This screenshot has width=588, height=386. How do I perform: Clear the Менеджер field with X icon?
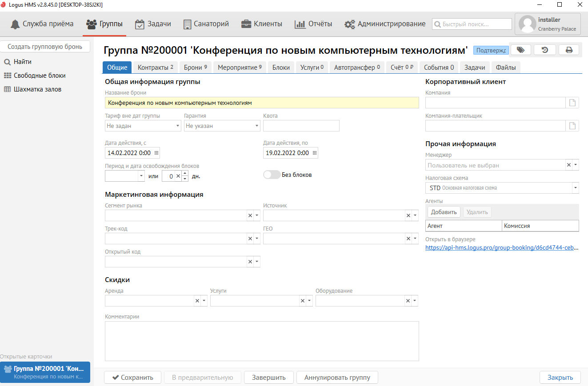[568, 165]
